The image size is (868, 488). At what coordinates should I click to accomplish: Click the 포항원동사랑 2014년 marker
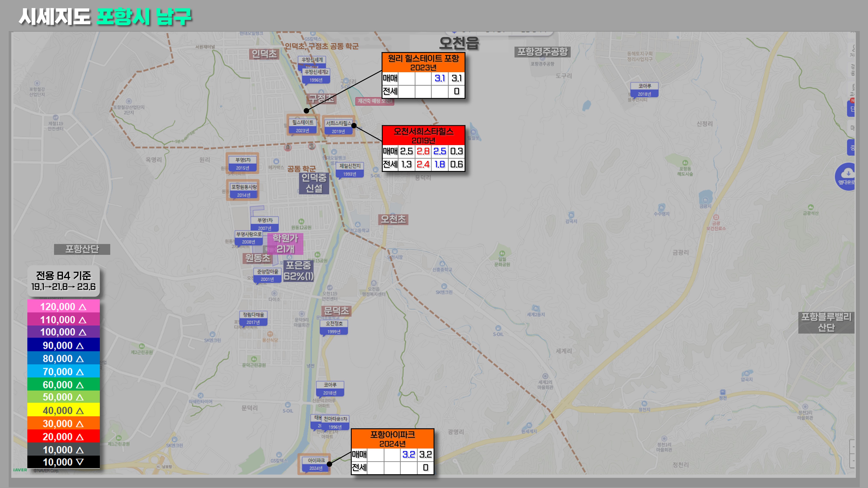pos(244,191)
